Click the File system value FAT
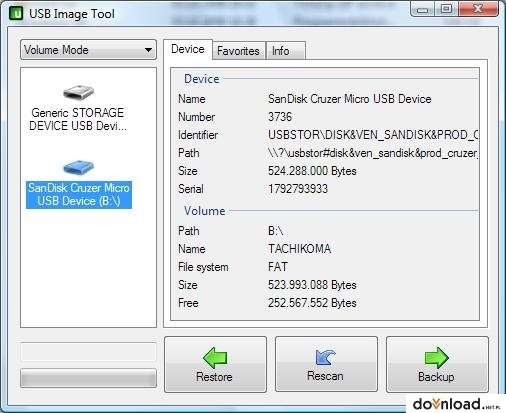This screenshot has width=506, height=413. 278,267
